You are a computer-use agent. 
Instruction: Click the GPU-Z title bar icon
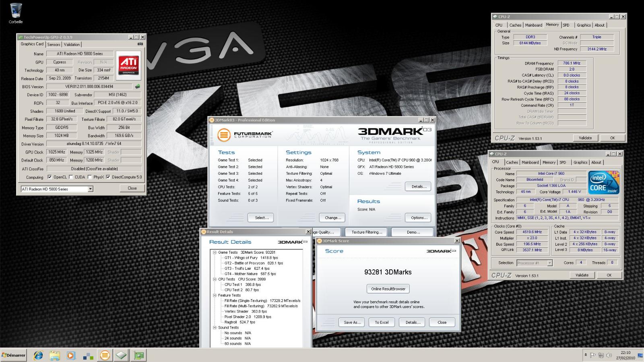20,37
